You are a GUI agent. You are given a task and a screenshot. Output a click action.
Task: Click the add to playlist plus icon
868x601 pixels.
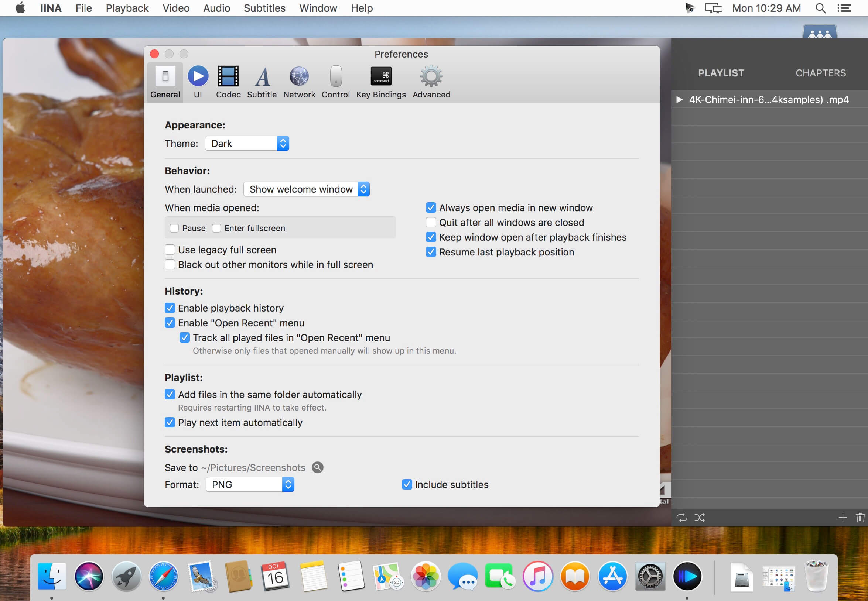843,518
